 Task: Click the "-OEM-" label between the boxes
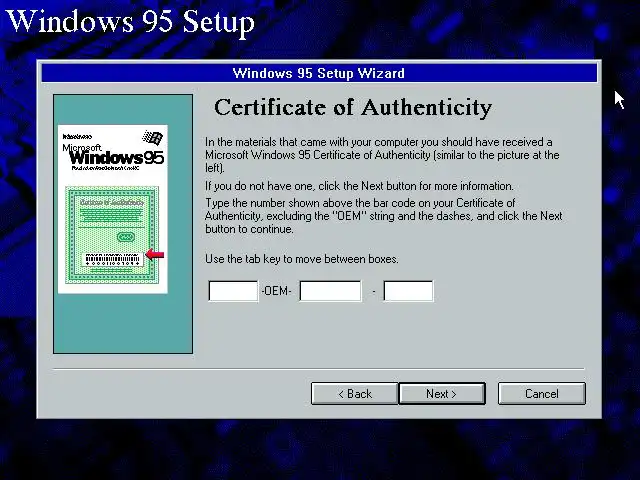276,291
